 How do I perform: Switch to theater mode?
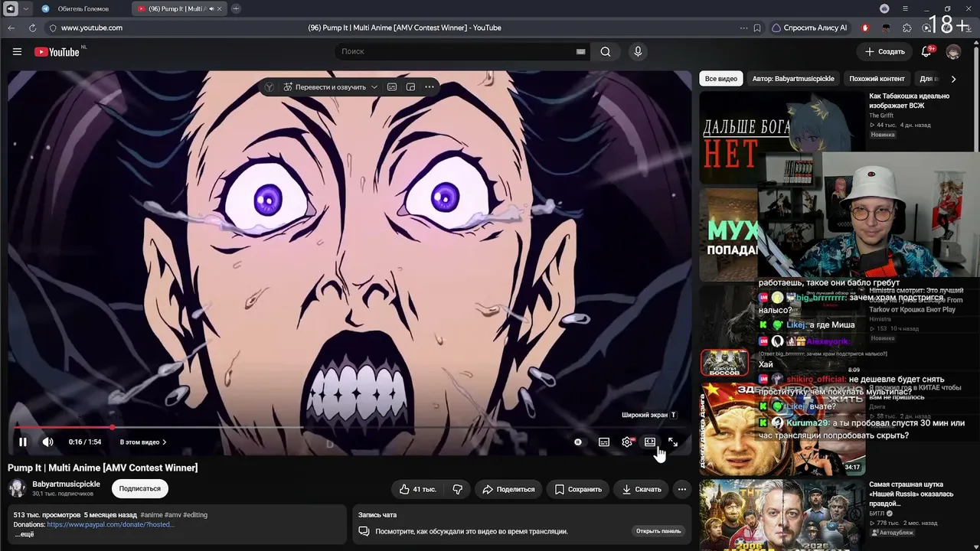pyautogui.click(x=650, y=442)
